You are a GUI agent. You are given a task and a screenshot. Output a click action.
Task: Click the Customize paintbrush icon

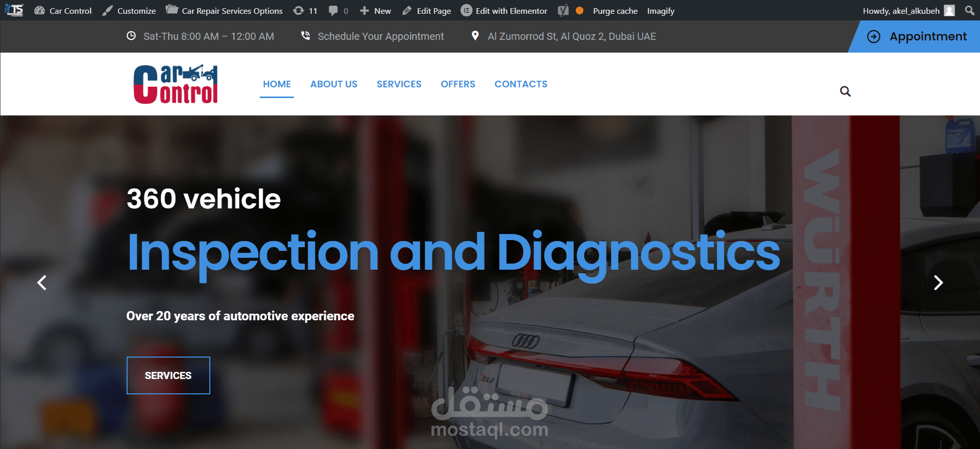tap(107, 11)
